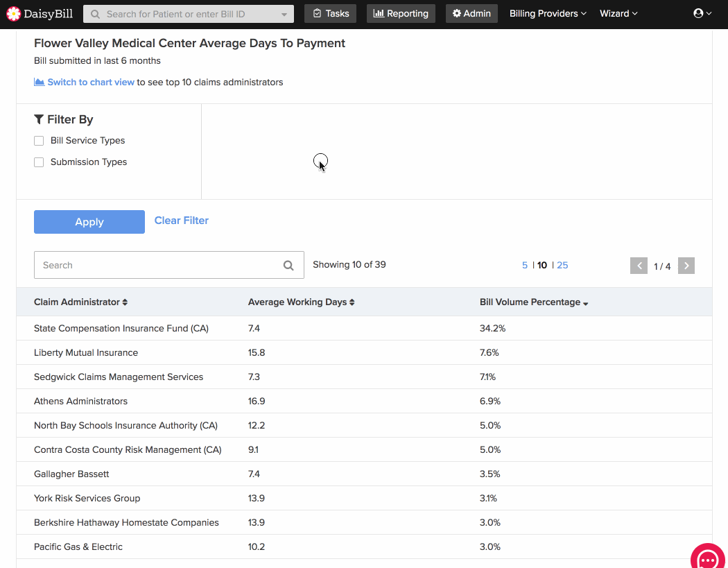Image resolution: width=728 pixels, height=568 pixels.
Task: Click the 12.2 average working days value
Action: [x=257, y=425]
